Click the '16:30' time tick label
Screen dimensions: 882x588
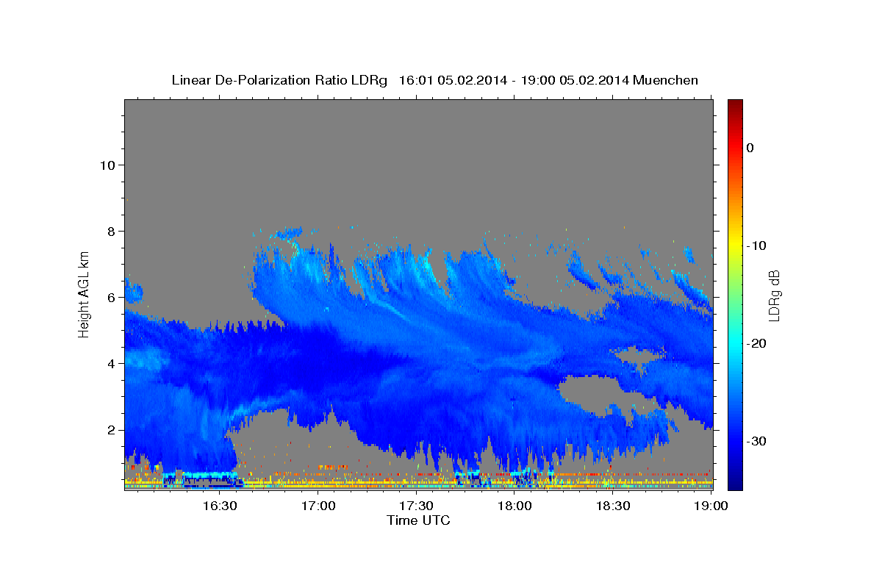(220, 506)
